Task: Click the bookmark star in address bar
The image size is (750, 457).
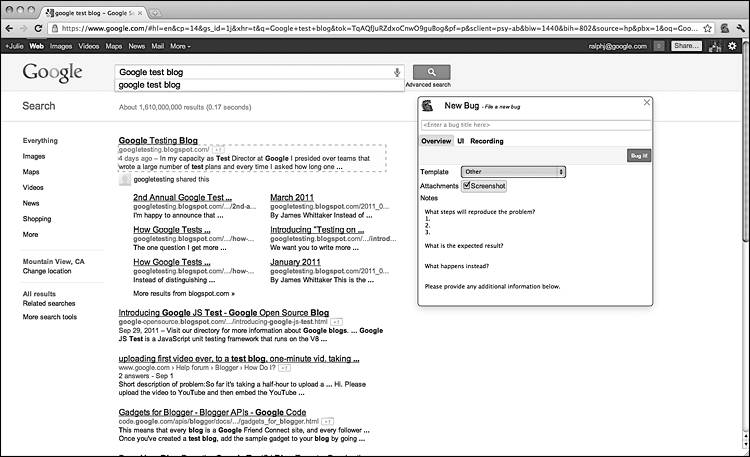Action: pyautogui.click(x=707, y=29)
